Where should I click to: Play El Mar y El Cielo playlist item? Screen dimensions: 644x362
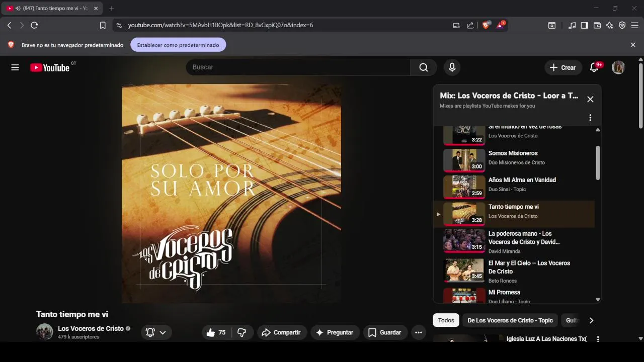[x=514, y=271]
